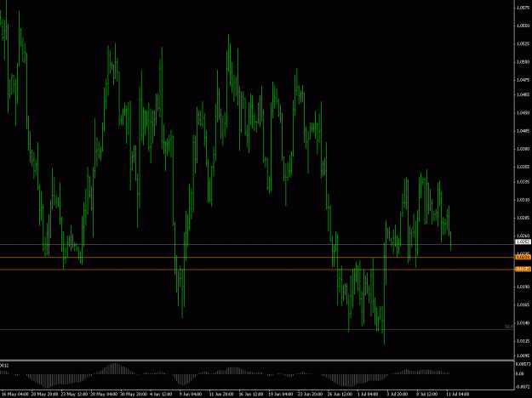This screenshot has height=398, width=532.
Task: Click the 1.0165 price scale label
Action: click(x=523, y=304)
